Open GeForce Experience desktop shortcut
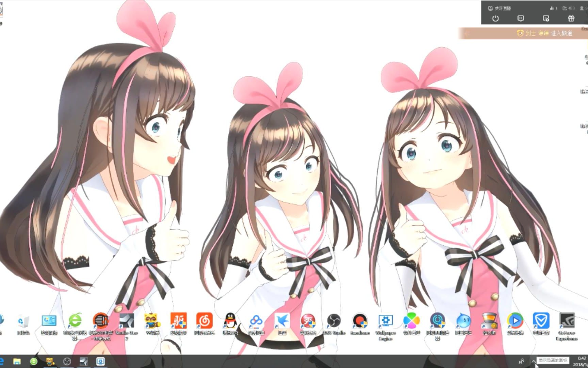The image size is (588, 368). click(567, 326)
